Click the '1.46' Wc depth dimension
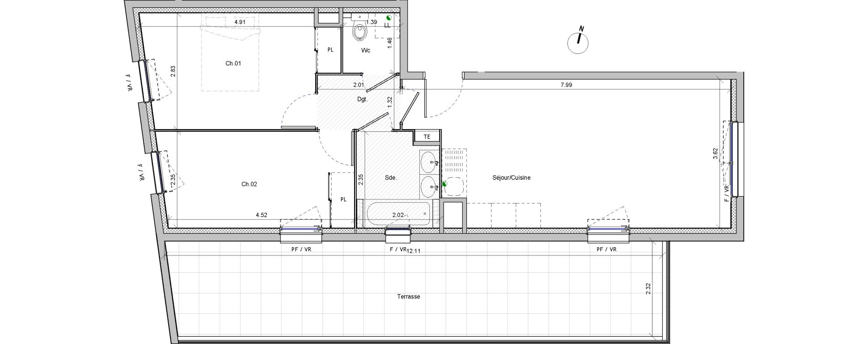 [x=390, y=43]
